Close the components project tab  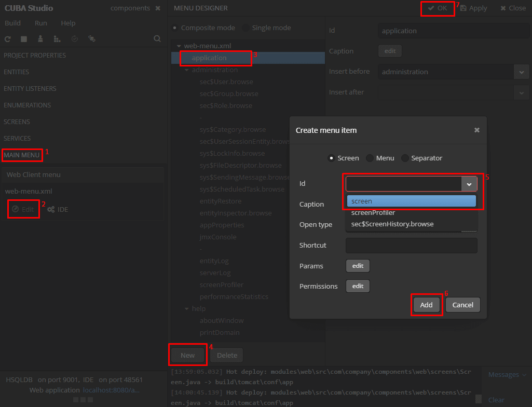pyautogui.click(x=158, y=8)
